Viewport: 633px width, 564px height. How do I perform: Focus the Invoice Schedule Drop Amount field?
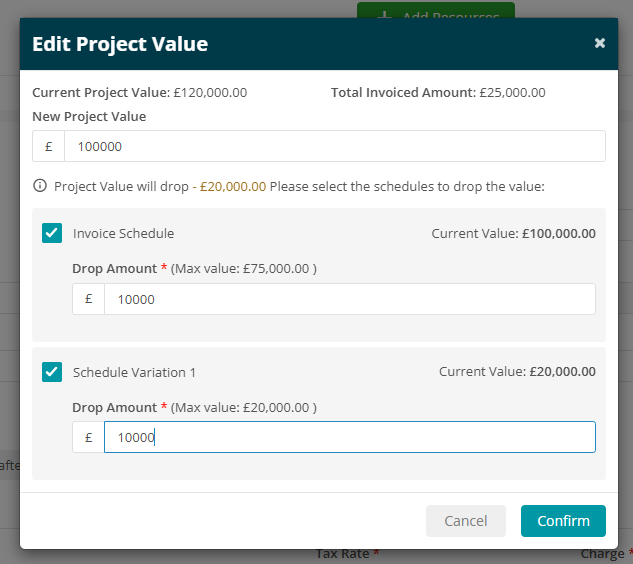tap(350, 299)
